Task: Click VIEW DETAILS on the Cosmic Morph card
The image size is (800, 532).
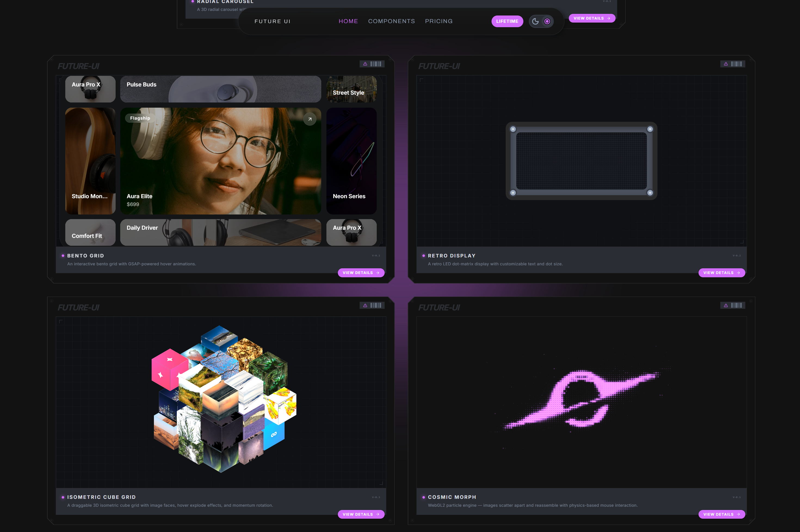Action: point(722,514)
